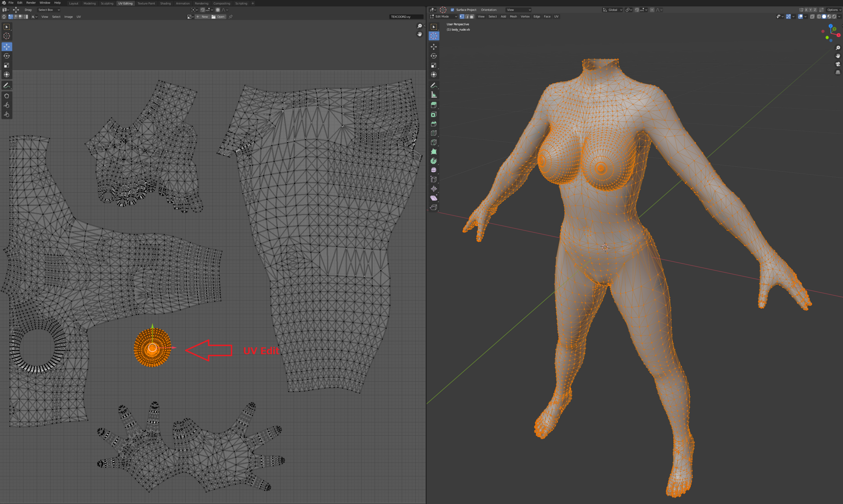The width and height of the screenshot is (843, 504).
Task: Enable edge select mode in 3D viewport
Action: pyautogui.click(x=467, y=17)
